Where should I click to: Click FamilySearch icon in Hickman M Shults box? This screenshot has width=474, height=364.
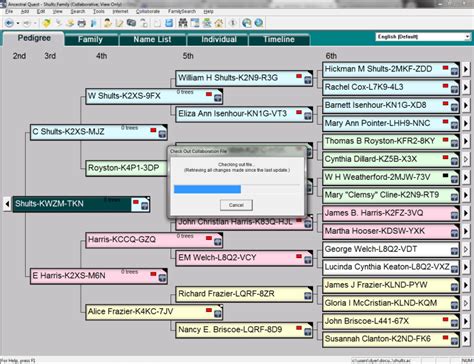[x=454, y=71]
